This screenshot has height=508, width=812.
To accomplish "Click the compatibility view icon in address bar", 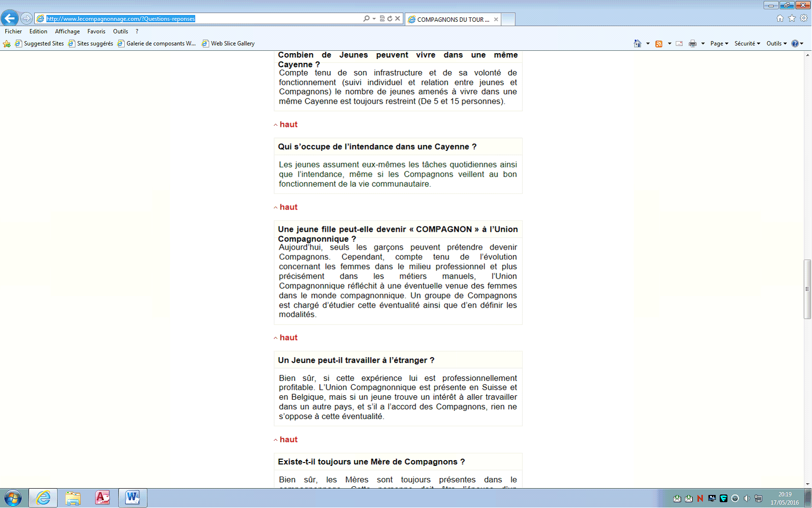I will point(382,18).
